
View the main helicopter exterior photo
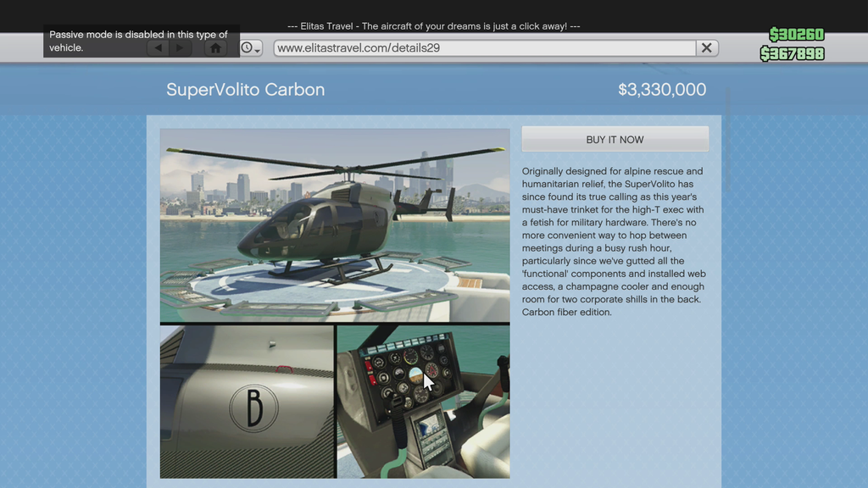click(x=335, y=225)
